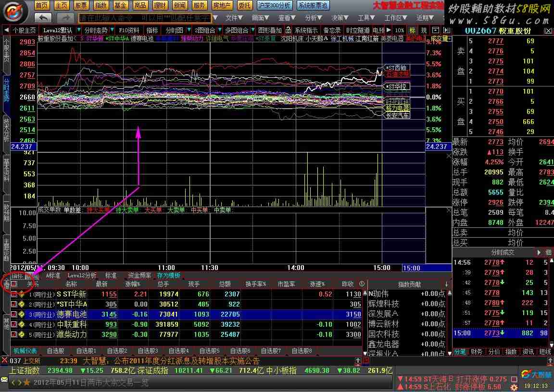Switch to the 自选股1 tab
554x392 pixels.
pos(86,351)
